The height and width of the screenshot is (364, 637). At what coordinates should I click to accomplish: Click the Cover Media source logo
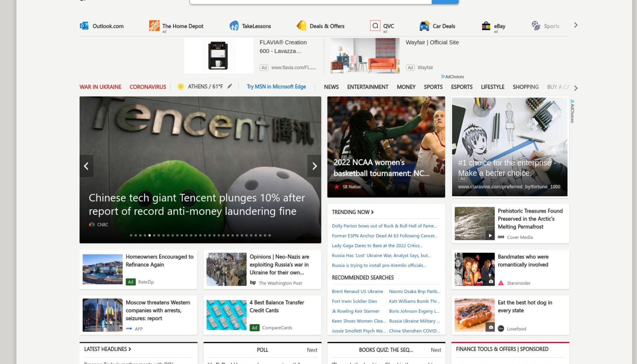click(x=501, y=237)
